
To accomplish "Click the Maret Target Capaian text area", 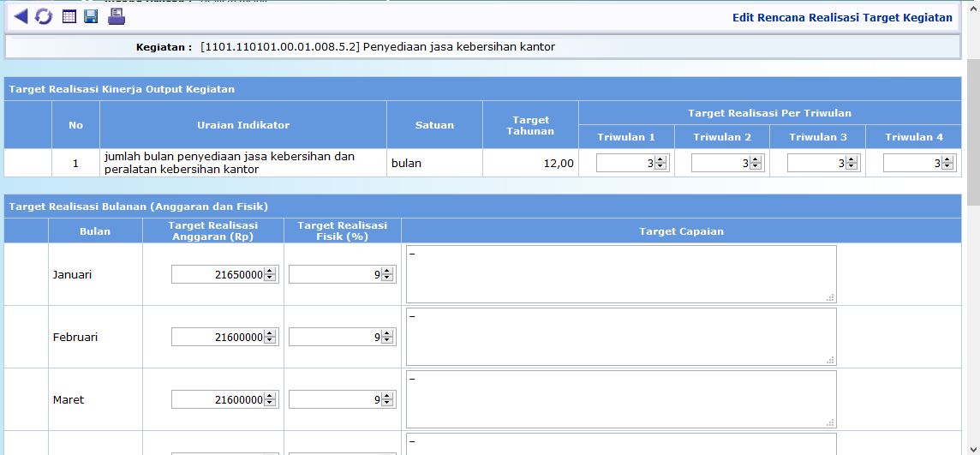I will 620,399.
